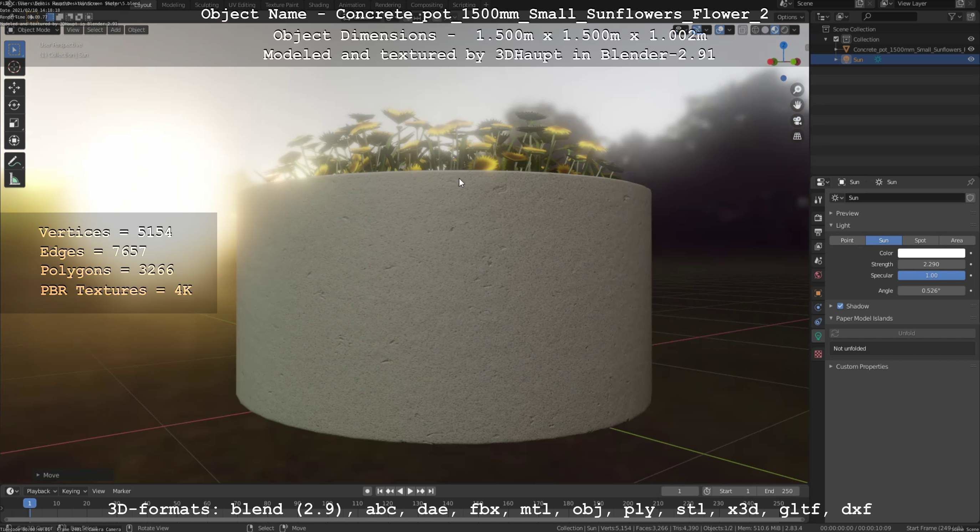Set light type to Spot
980x532 pixels.
tap(920, 240)
